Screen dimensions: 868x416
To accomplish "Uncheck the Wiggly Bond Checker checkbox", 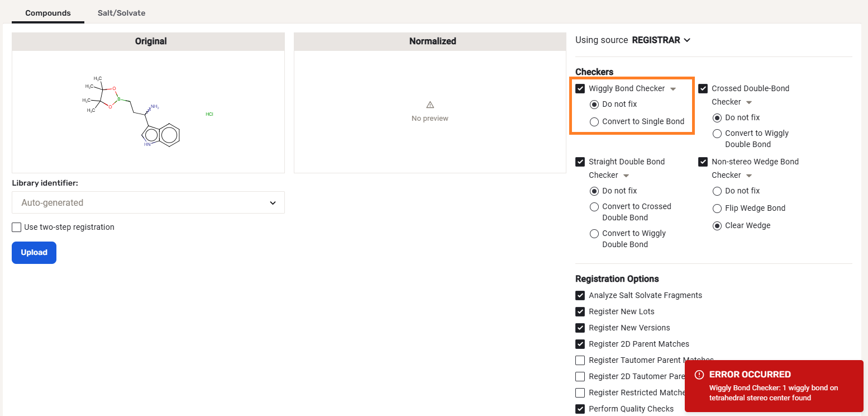I will coord(580,88).
